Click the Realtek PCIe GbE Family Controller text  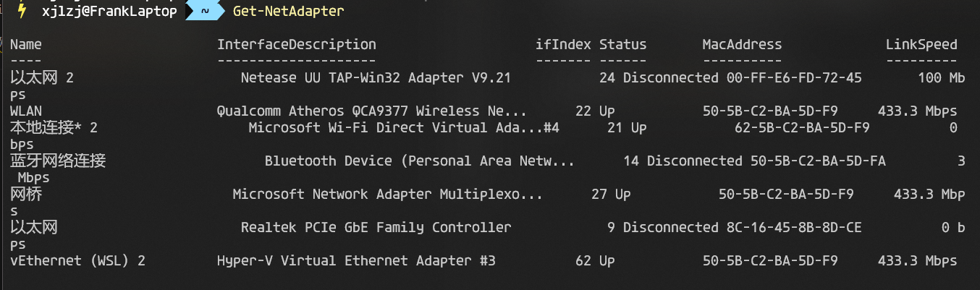[376, 227]
